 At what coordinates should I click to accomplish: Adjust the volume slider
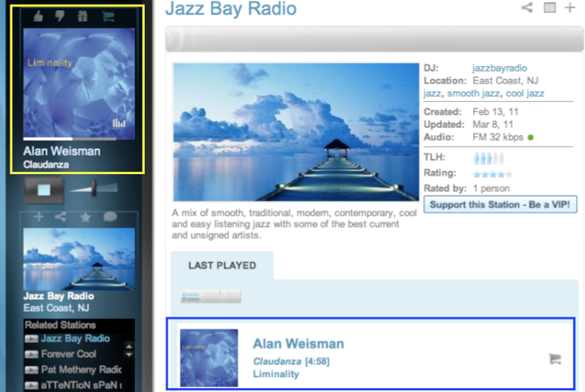92,188
